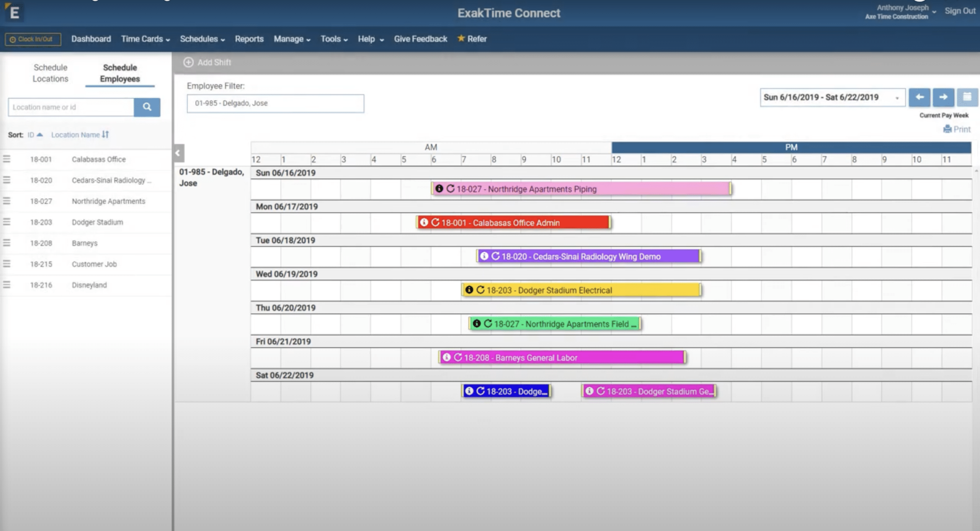
Task: Open the Give Feedback link
Action: [420, 39]
